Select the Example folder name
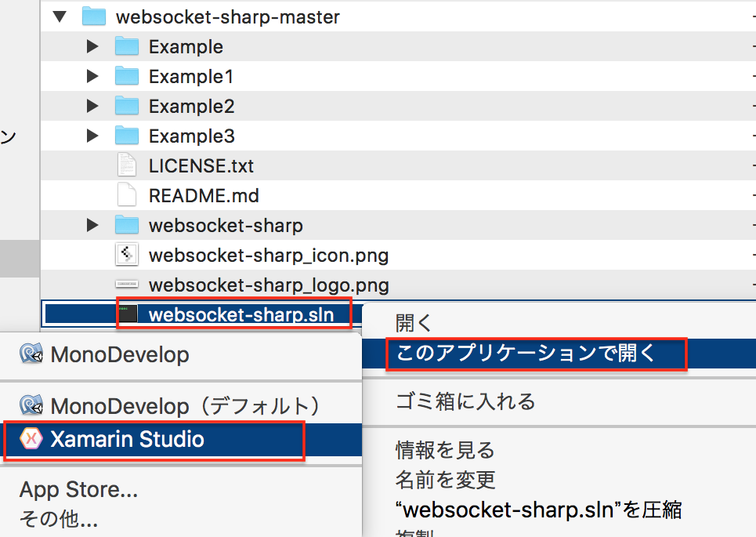 (x=186, y=47)
